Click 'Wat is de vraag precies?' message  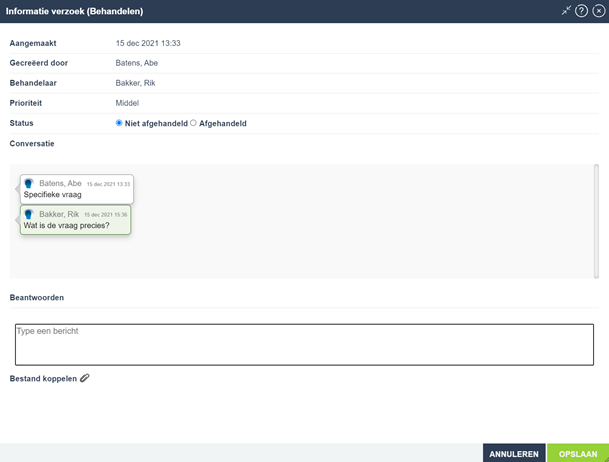(x=66, y=225)
